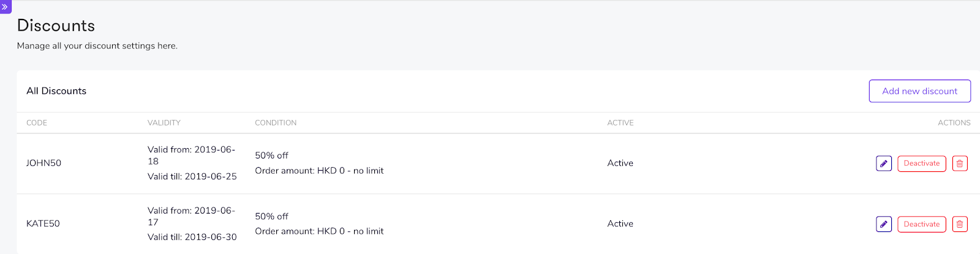The width and height of the screenshot is (980, 254).
Task: Select the KATE50 code text
Action: (x=43, y=224)
